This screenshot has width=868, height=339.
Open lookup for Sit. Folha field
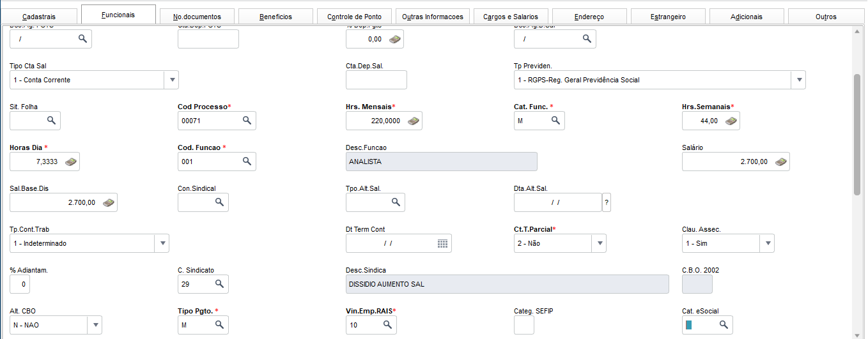click(51, 120)
